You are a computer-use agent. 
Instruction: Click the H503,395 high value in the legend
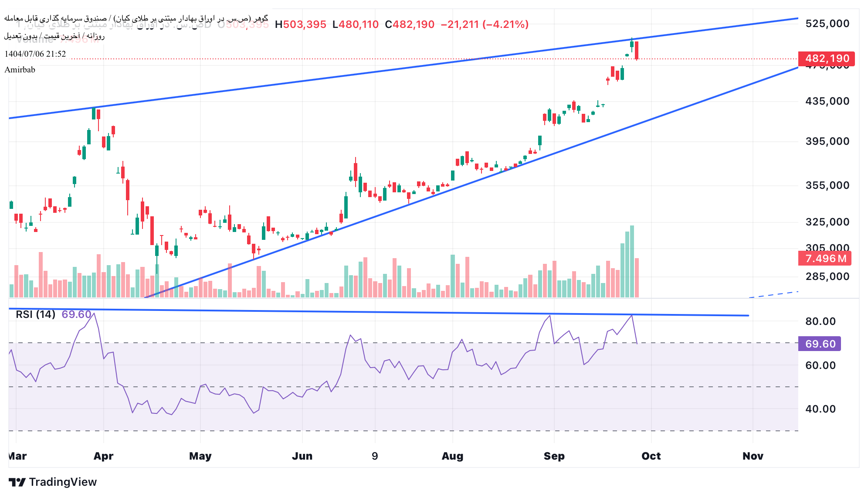tap(301, 24)
